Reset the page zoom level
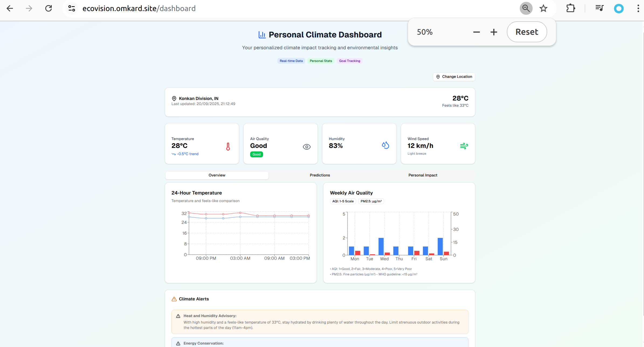The image size is (644, 347). [527, 32]
